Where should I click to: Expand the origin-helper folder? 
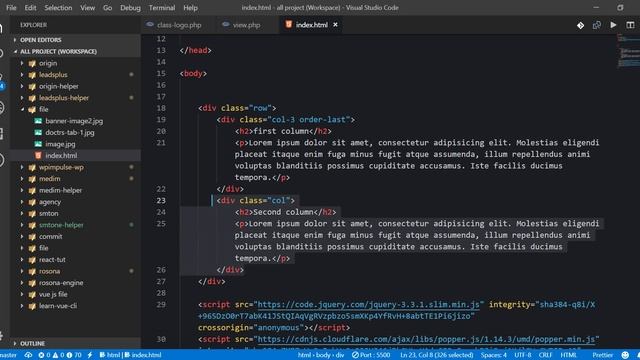pyautogui.click(x=58, y=86)
